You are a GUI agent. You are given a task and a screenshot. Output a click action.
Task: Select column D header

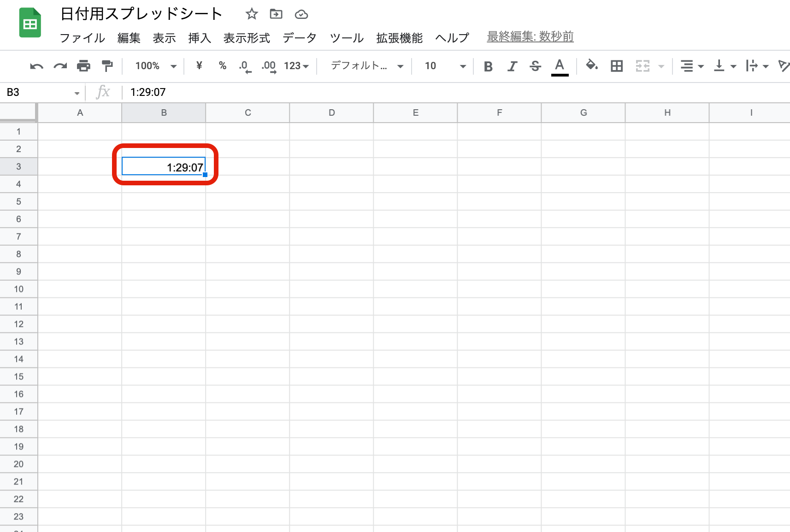point(331,113)
